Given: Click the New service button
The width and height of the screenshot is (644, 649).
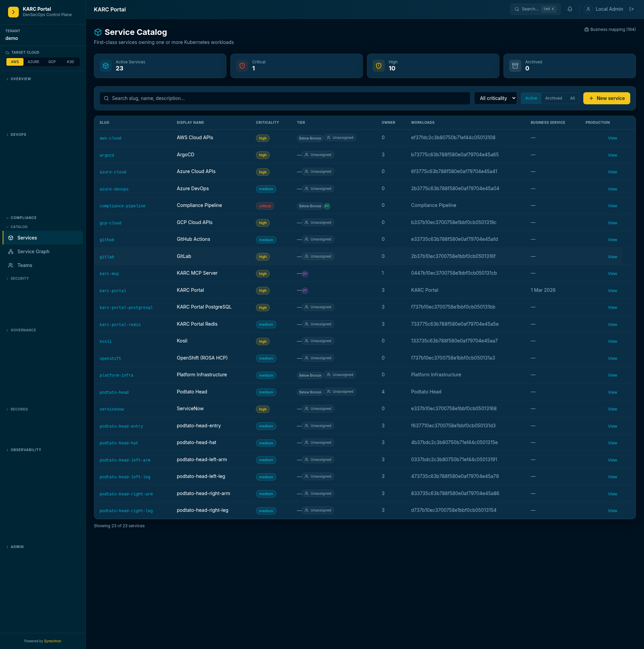Looking at the screenshot, I should tap(606, 98).
